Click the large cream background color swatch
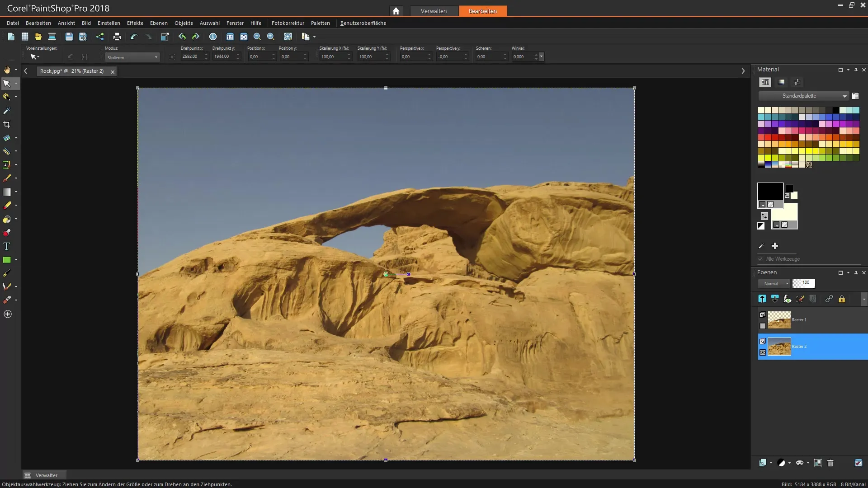868x488 pixels. pyautogui.click(x=784, y=212)
